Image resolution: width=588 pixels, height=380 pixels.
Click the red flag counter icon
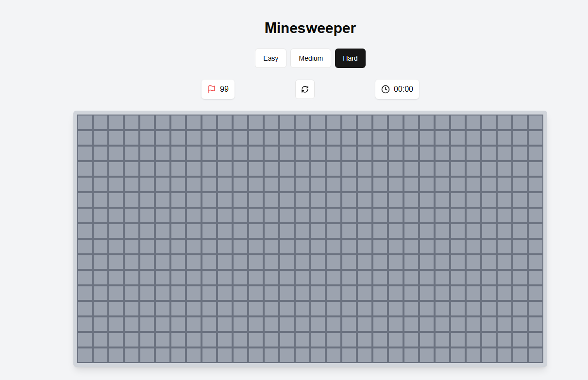(212, 89)
